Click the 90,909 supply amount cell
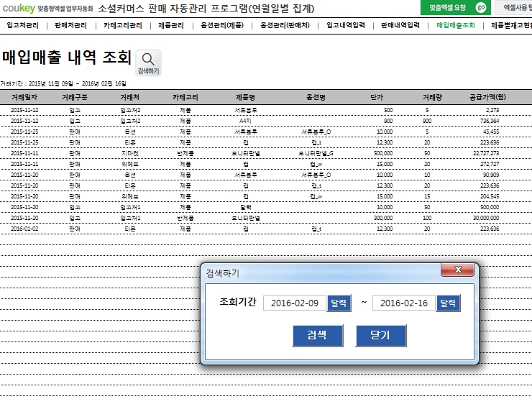The width and height of the screenshot is (532, 399). [491, 175]
